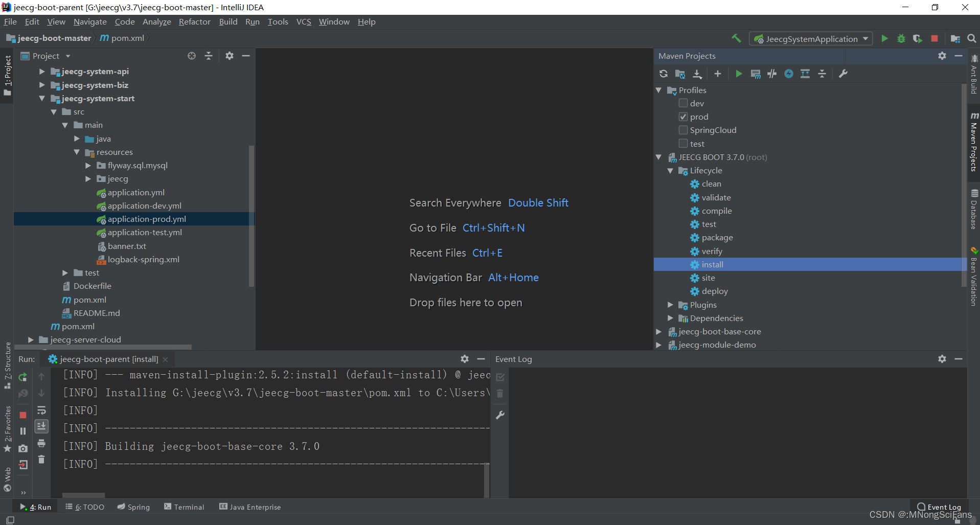This screenshot has height=525, width=980.
Task: Expand flyway.sql.mysql folder
Action: click(x=88, y=165)
